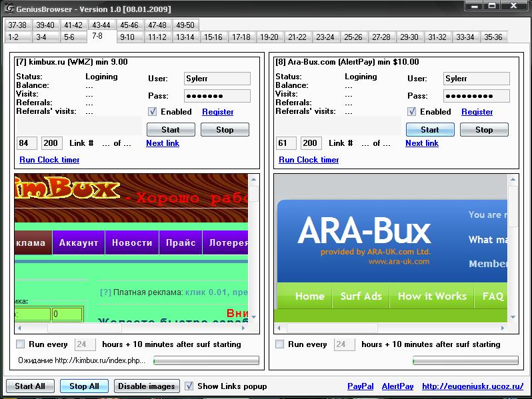Open the 5-6 tab
Screen dimensions: 532x399
(x=73, y=37)
